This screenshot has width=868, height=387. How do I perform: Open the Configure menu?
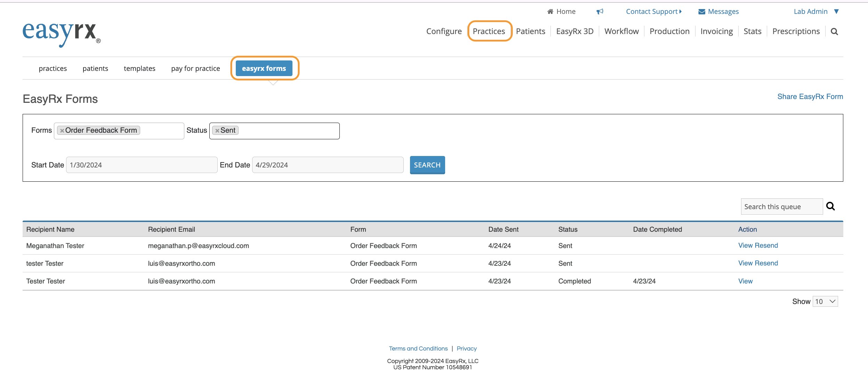coord(444,31)
